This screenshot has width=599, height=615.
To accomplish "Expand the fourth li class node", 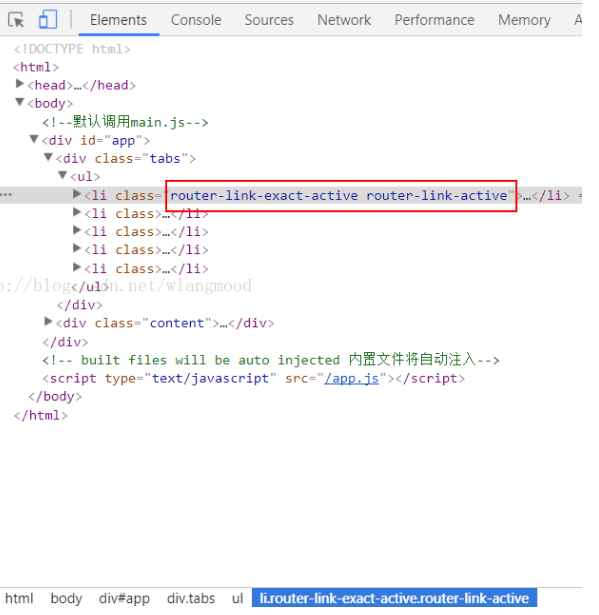I will coord(77,248).
